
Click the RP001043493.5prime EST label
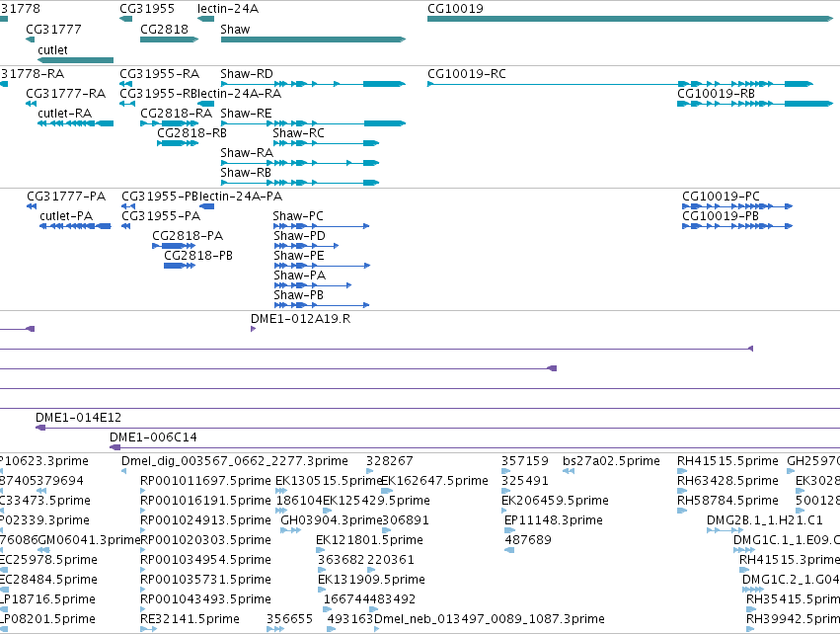click(x=205, y=599)
